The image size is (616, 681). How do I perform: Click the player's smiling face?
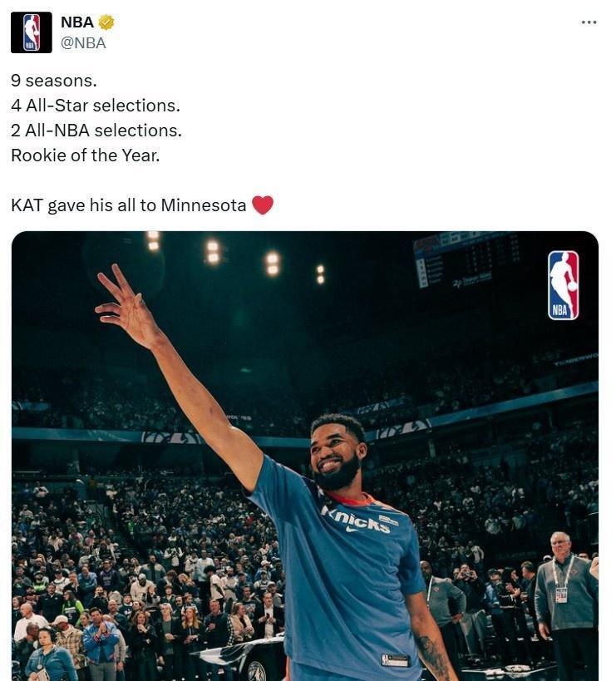click(338, 453)
